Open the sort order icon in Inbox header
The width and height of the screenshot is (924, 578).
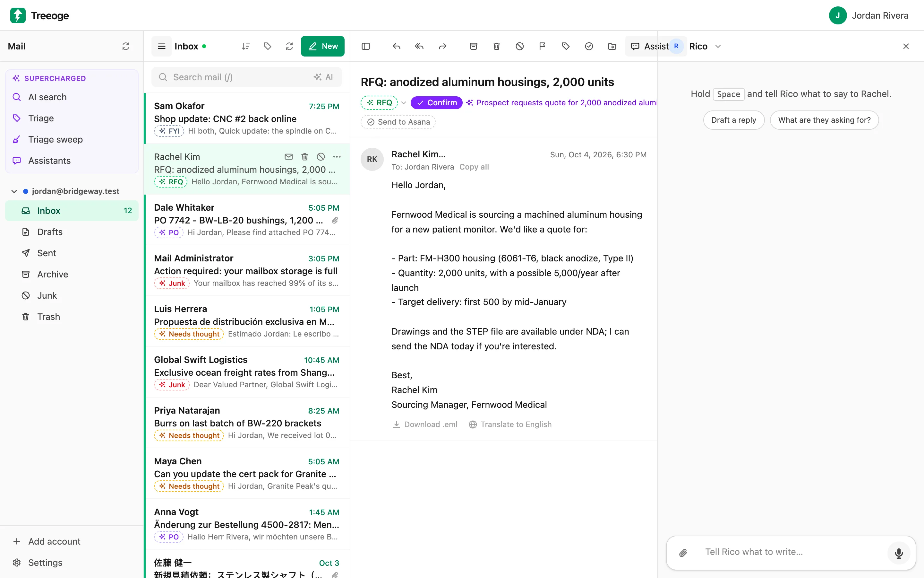pyautogui.click(x=246, y=46)
